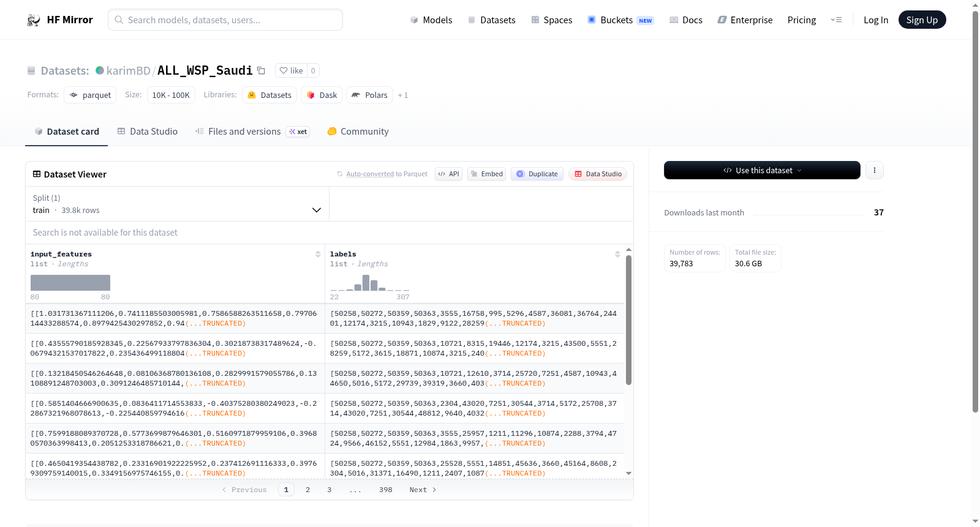
Task: Open the Use this dataset dropdown
Action: click(762, 170)
